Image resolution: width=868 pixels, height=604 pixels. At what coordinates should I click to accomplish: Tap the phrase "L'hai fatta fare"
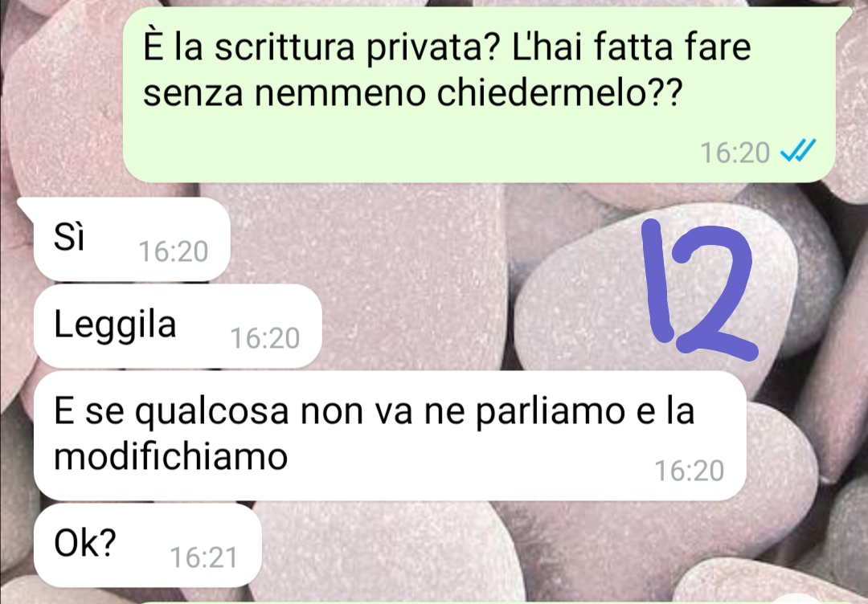[x=632, y=47]
